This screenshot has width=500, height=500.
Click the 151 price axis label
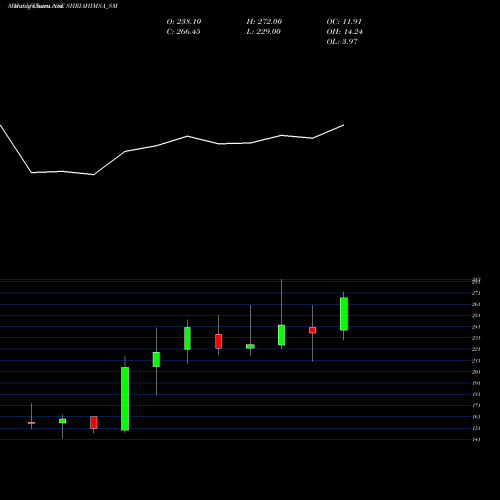click(x=476, y=428)
